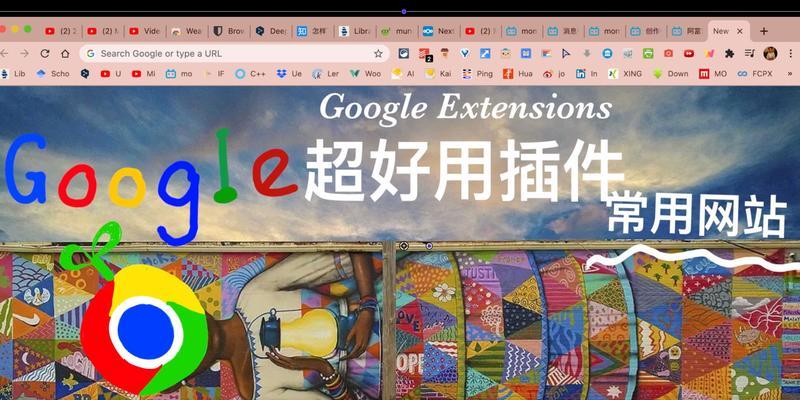800x400 pixels.
Task: Switch to the bilibili 消息 tab
Action: (563, 31)
